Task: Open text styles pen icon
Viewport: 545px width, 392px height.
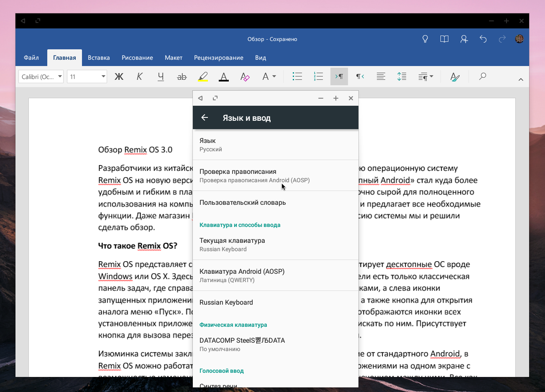Action: tap(455, 76)
